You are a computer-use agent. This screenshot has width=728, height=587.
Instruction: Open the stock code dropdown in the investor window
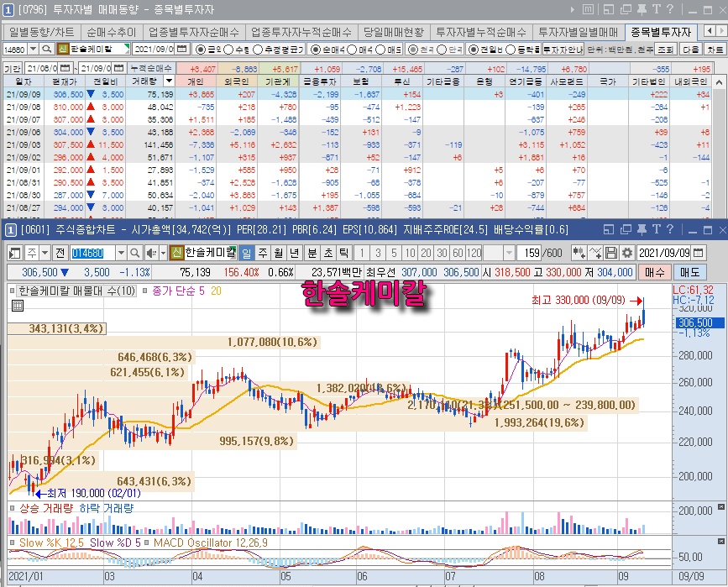(x=34, y=49)
